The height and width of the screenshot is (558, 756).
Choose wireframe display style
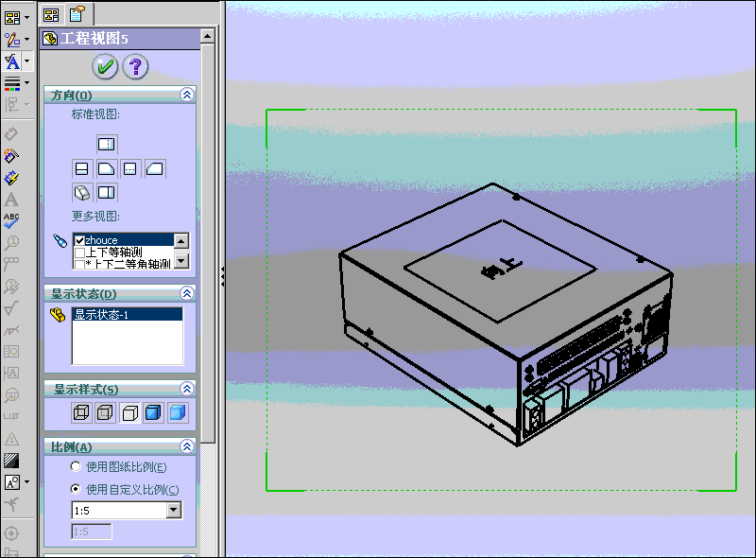81,412
